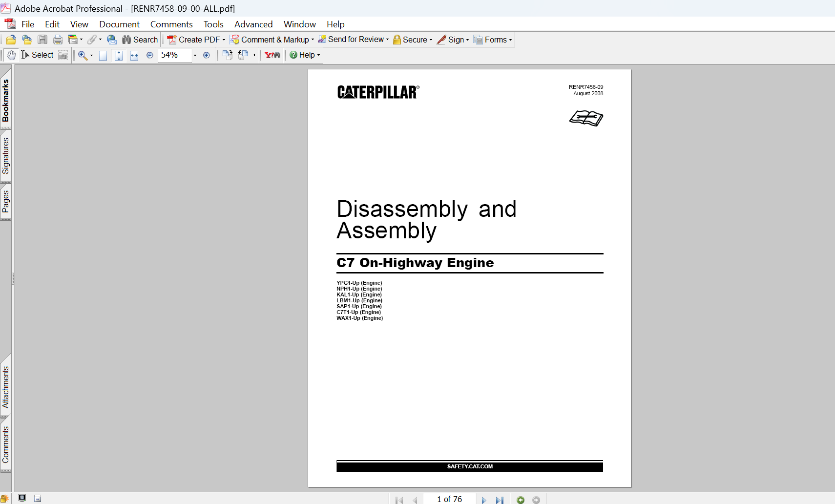Click the Search binoculars button
Viewport: 835px width, 504px height.
140,40
